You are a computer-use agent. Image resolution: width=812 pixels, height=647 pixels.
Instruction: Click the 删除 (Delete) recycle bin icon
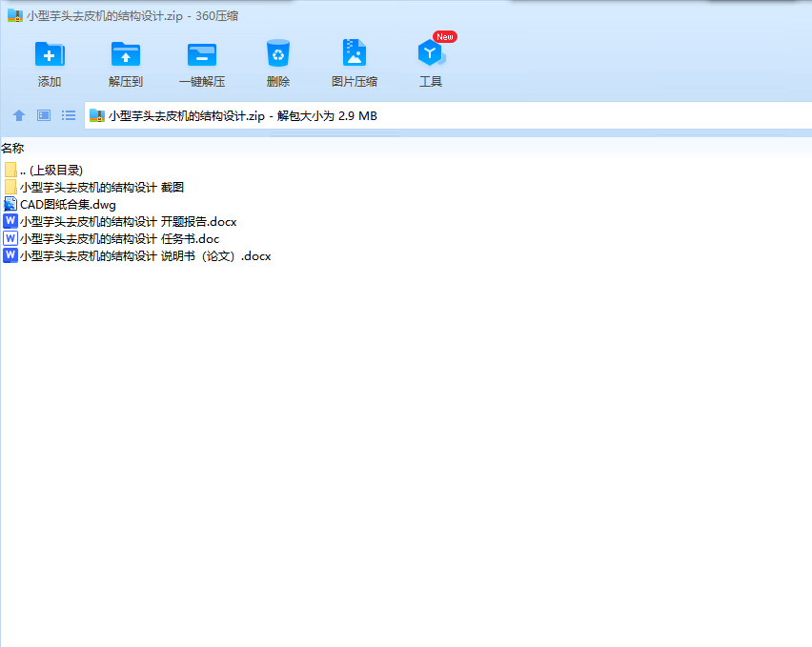click(x=278, y=52)
